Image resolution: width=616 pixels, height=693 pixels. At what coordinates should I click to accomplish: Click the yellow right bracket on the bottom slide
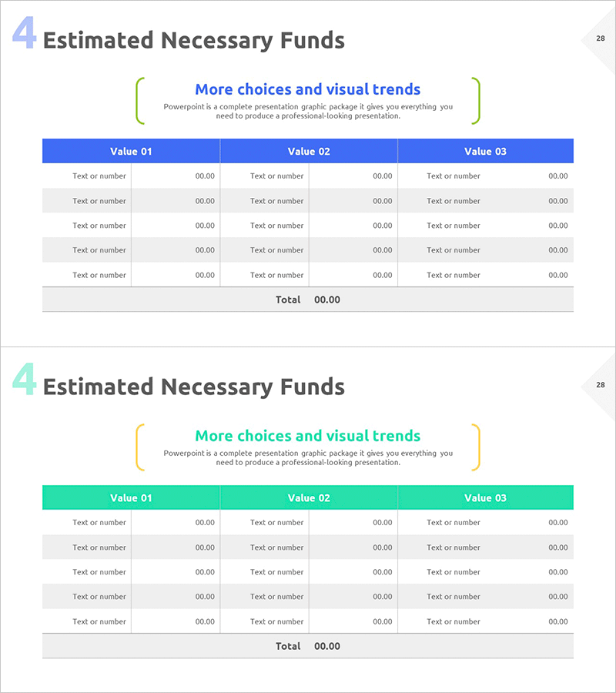coord(477,447)
